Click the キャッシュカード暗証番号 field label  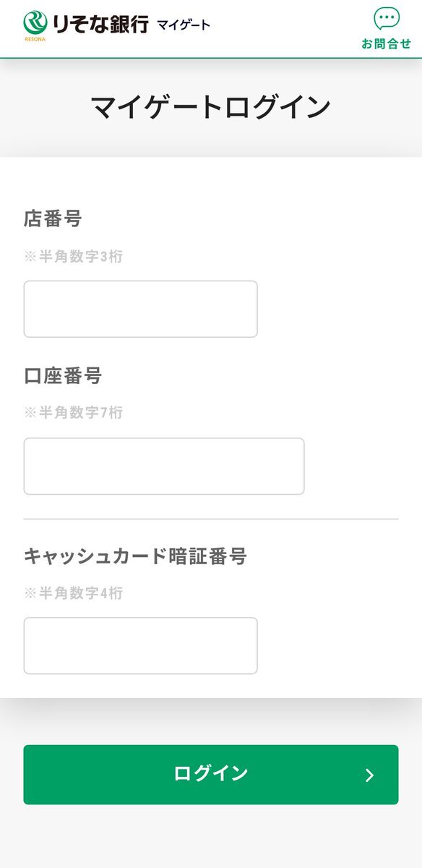(135, 556)
